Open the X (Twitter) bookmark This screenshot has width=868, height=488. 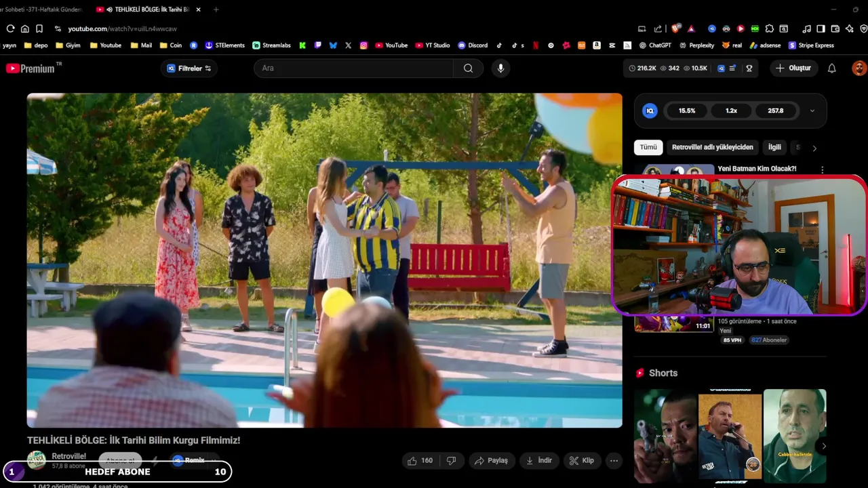click(x=348, y=45)
